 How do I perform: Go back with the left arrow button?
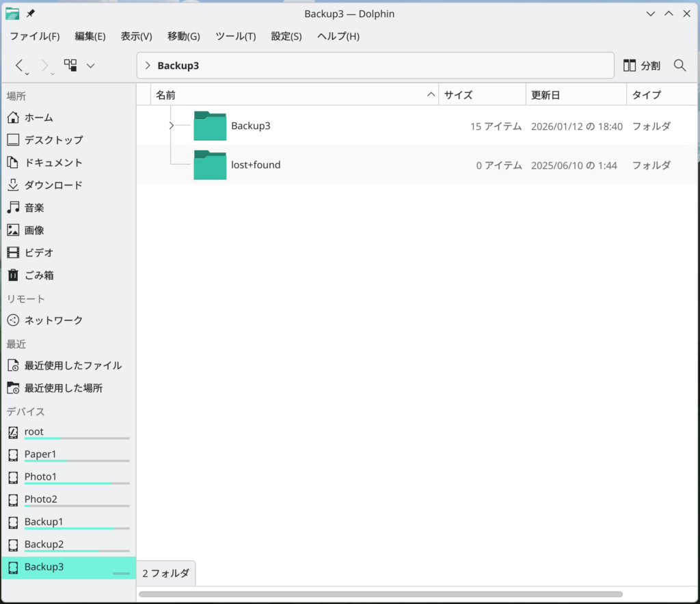(19, 66)
